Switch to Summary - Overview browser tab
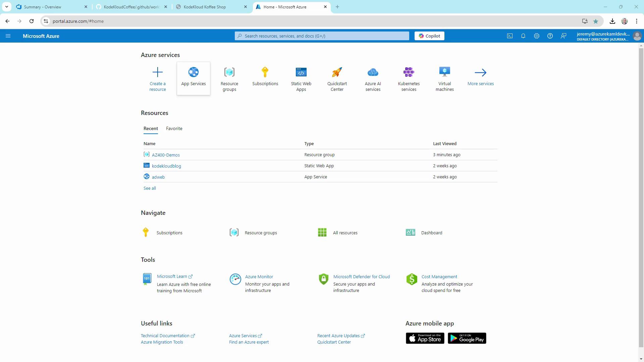 pyautogui.click(x=52, y=7)
